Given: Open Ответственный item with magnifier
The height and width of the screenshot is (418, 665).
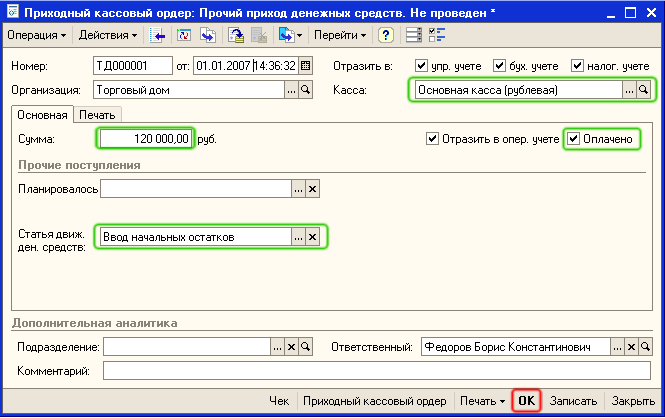Looking at the screenshot, I should tap(645, 347).
